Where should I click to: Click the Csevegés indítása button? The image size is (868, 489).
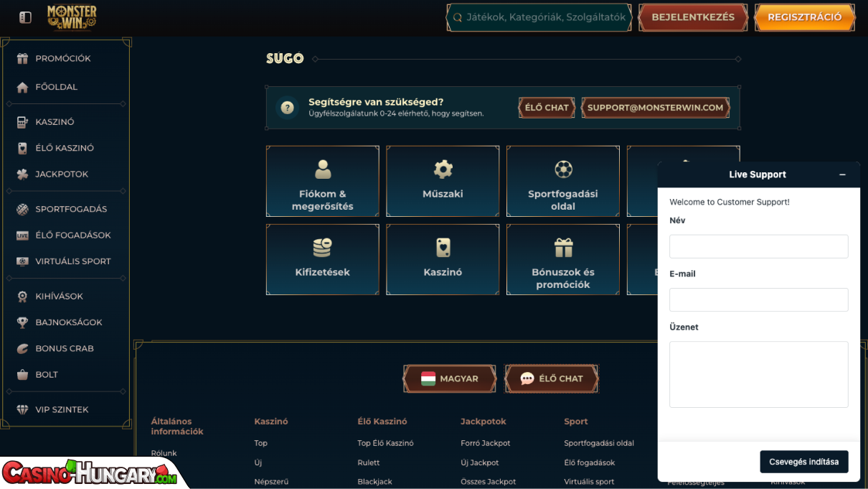(804, 462)
